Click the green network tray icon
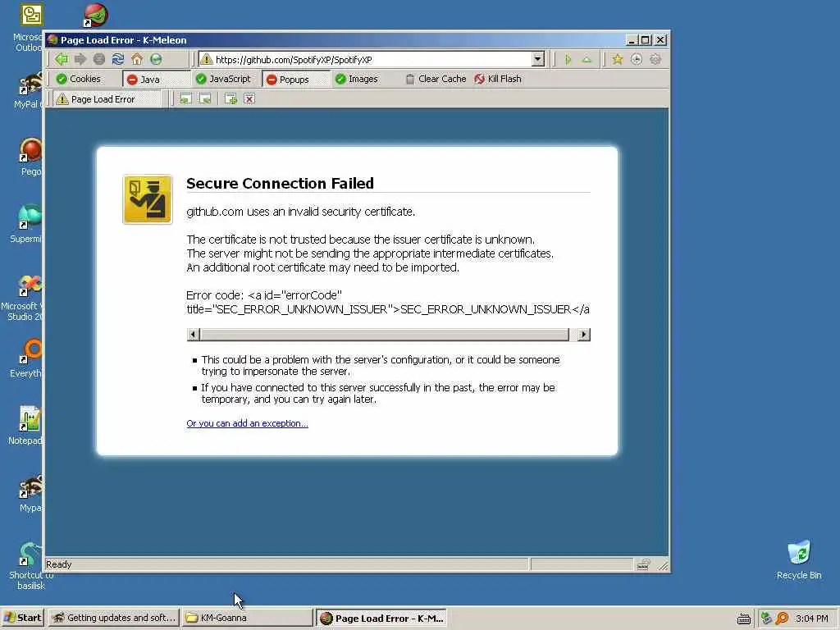 (766, 619)
